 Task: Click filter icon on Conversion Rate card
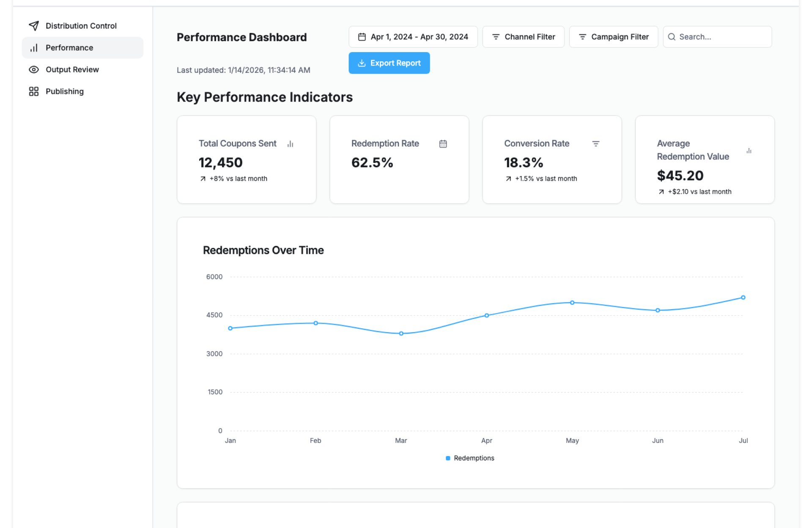(x=595, y=144)
